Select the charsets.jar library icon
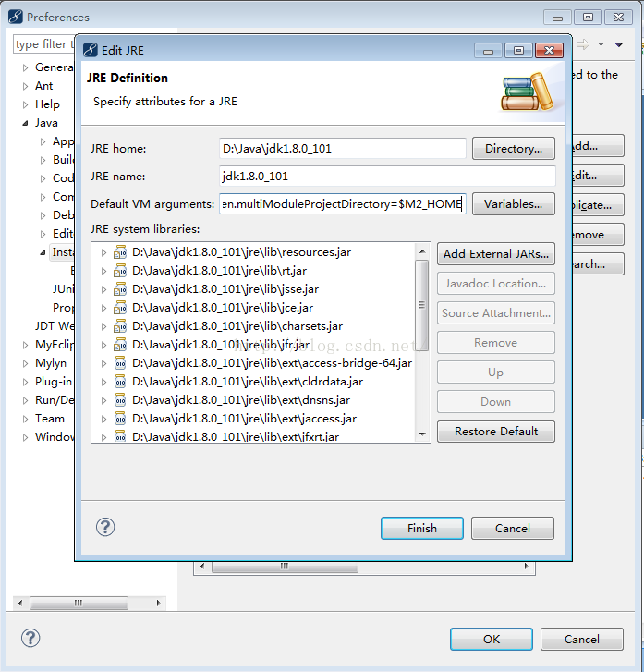644x672 pixels. point(120,326)
